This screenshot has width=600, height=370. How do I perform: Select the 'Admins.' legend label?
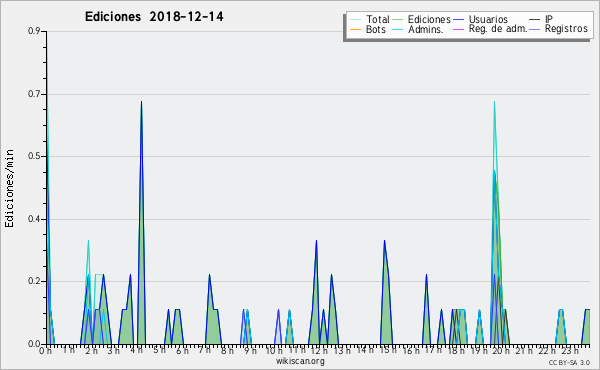[425, 29]
